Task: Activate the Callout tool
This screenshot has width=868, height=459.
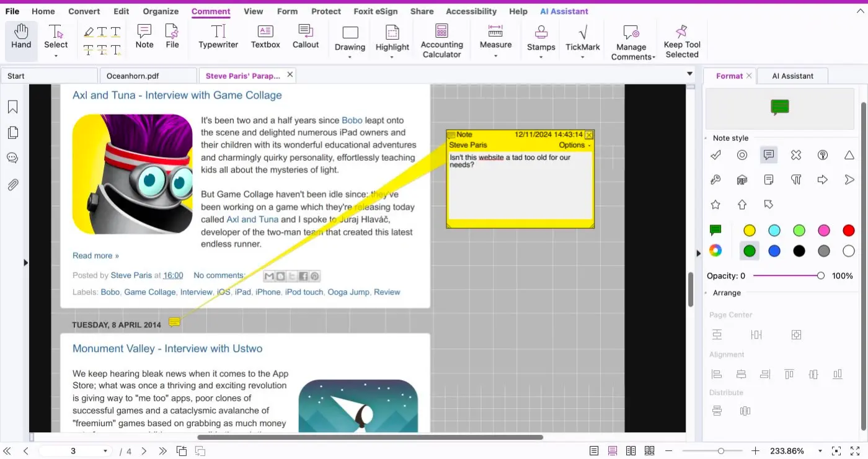Action: click(x=306, y=37)
